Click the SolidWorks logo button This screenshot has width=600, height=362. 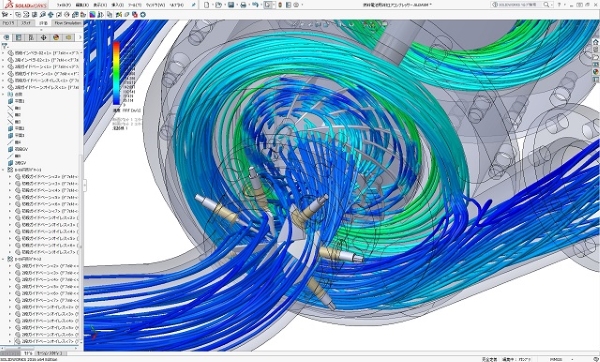tap(25, 5)
